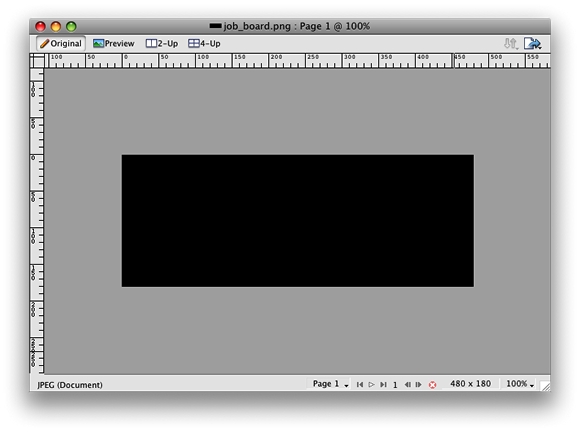This screenshot has height=432, width=580.
Task: Step to next frame
Action: tap(418, 385)
